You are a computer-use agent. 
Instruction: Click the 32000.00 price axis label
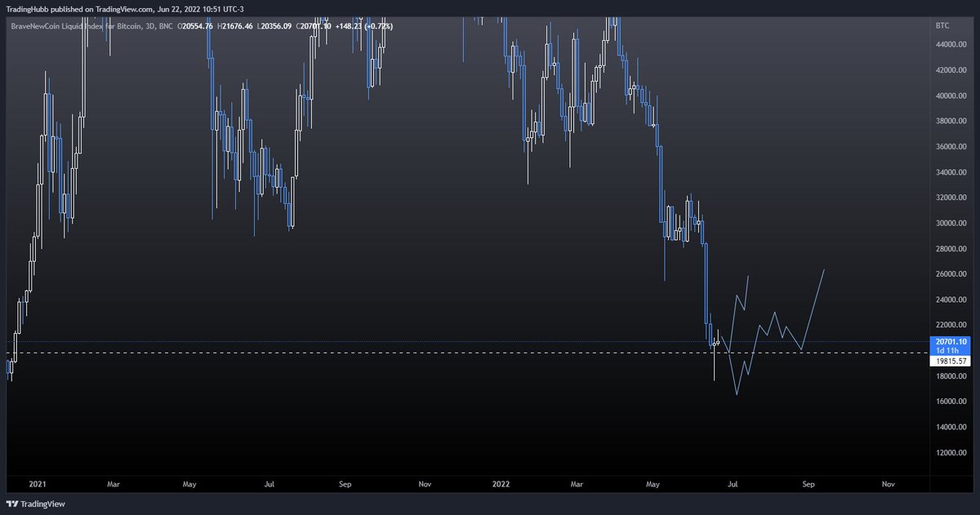[x=951, y=198]
